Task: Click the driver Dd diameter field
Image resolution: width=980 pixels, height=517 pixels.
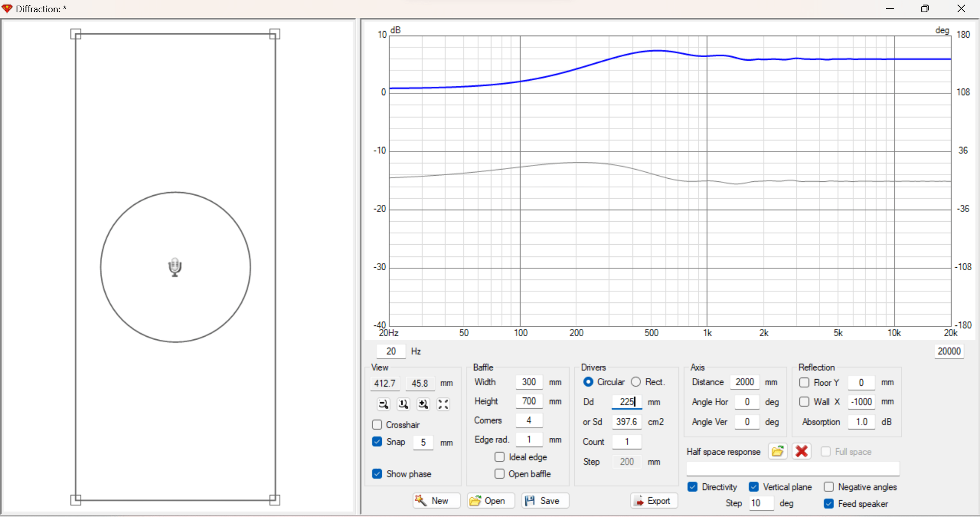Action: [627, 402]
